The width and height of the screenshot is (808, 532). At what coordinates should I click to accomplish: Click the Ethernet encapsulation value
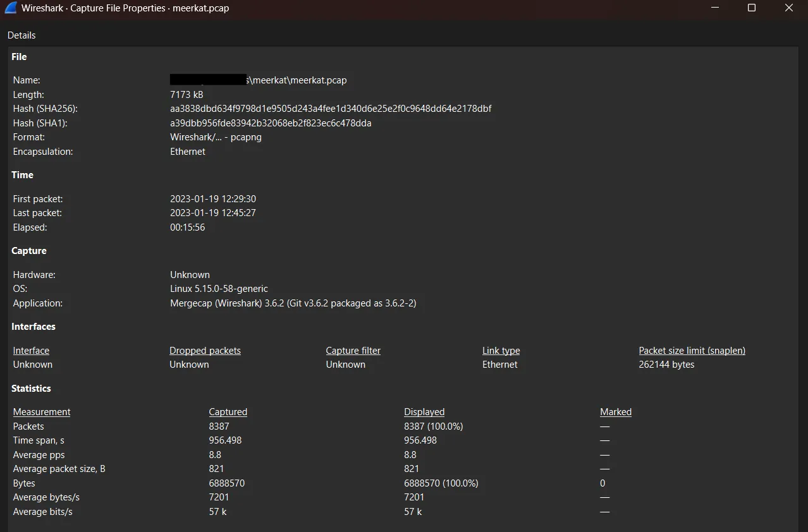[187, 151]
